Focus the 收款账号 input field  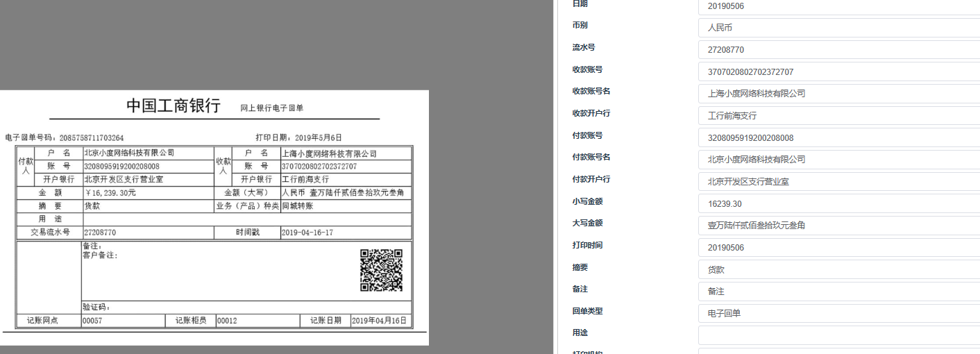coord(839,72)
